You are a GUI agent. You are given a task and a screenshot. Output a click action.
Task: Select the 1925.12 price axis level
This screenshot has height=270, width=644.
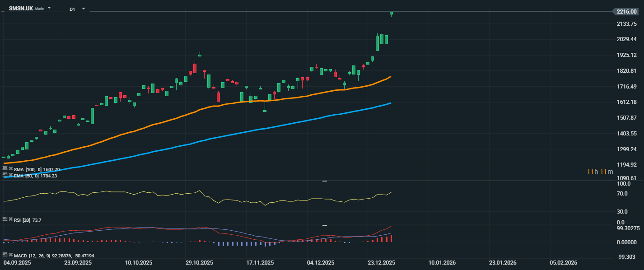pos(627,55)
